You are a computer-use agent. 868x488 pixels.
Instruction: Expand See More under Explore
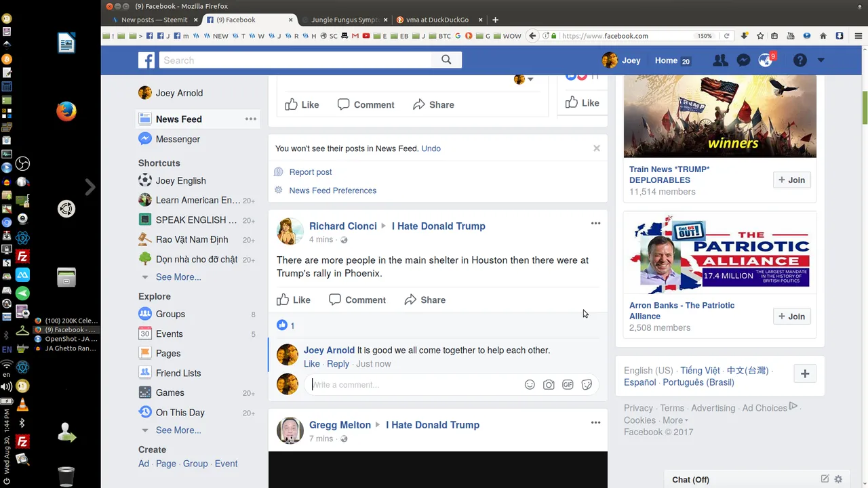tap(178, 430)
